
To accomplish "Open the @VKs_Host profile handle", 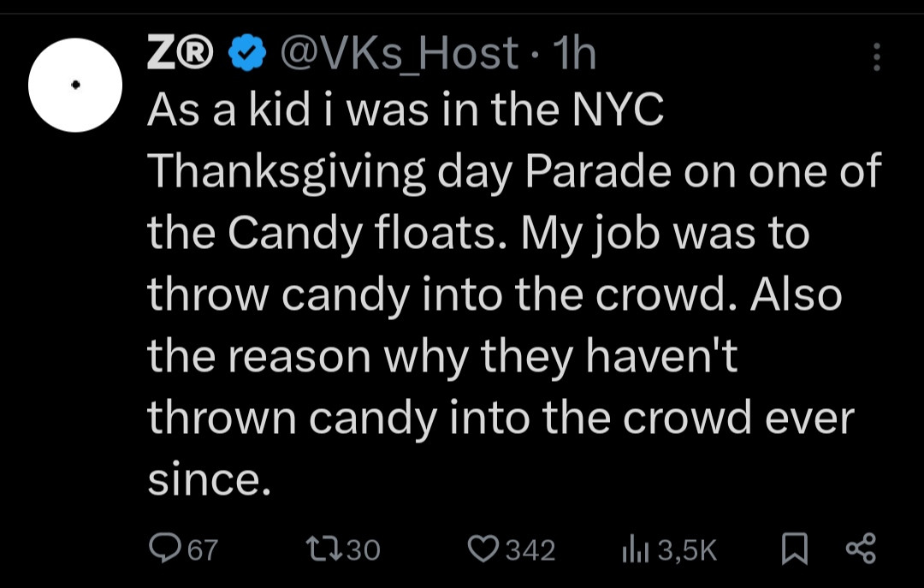I will (399, 54).
